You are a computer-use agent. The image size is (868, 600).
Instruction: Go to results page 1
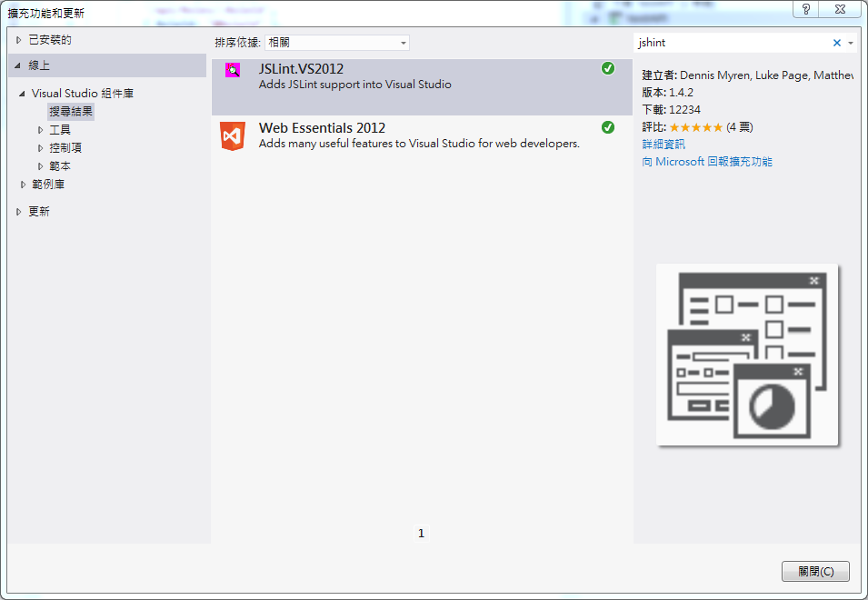click(421, 533)
